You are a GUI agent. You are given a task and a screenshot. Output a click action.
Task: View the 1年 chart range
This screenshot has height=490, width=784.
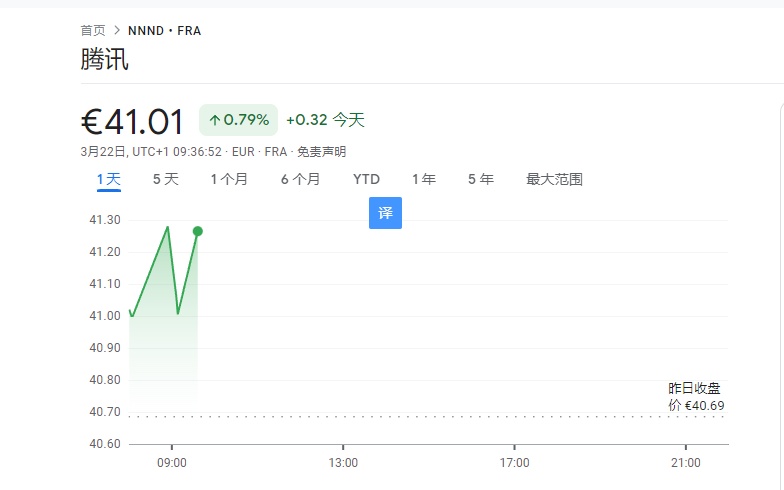pos(424,180)
